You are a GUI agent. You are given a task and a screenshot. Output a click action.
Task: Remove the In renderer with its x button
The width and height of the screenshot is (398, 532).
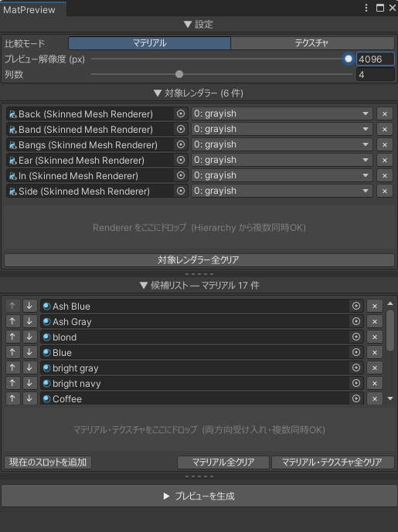pyautogui.click(x=384, y=176)
